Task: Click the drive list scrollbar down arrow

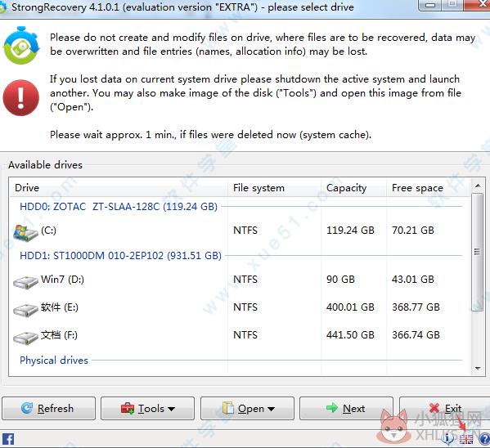Action: (x=478, y=369)
